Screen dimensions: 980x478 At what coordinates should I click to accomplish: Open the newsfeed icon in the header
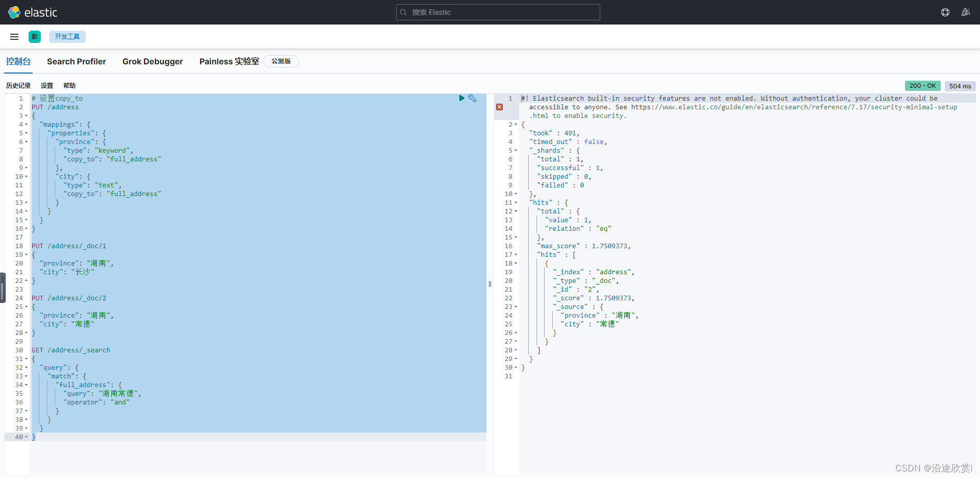click(966, 12)
